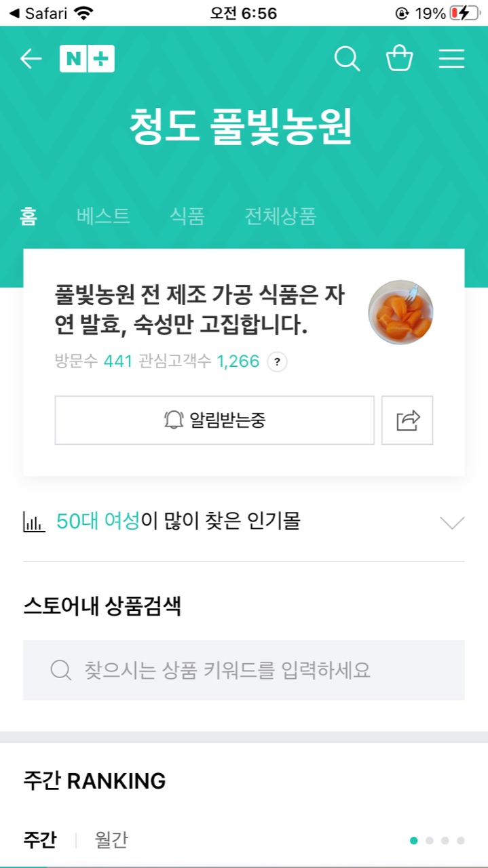
Task: Switch ranking to 월간
Action: tap(111, 840)
